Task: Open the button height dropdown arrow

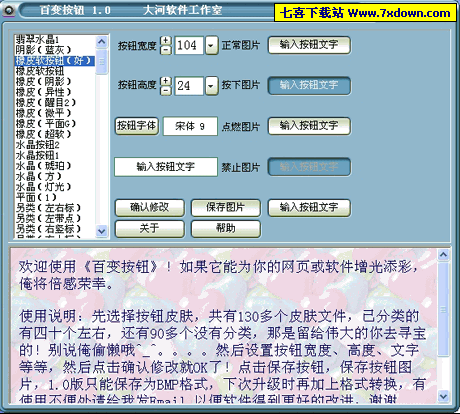Action: point(211,86)
